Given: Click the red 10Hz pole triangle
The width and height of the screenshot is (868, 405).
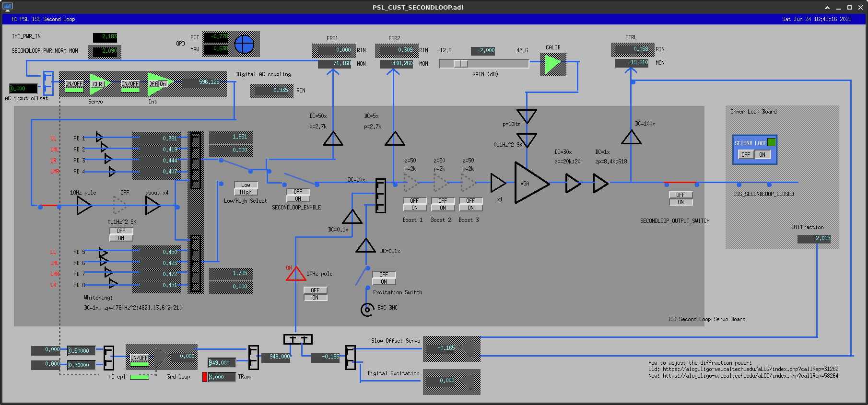Looking at the screenshot, I should pos(295,274).
